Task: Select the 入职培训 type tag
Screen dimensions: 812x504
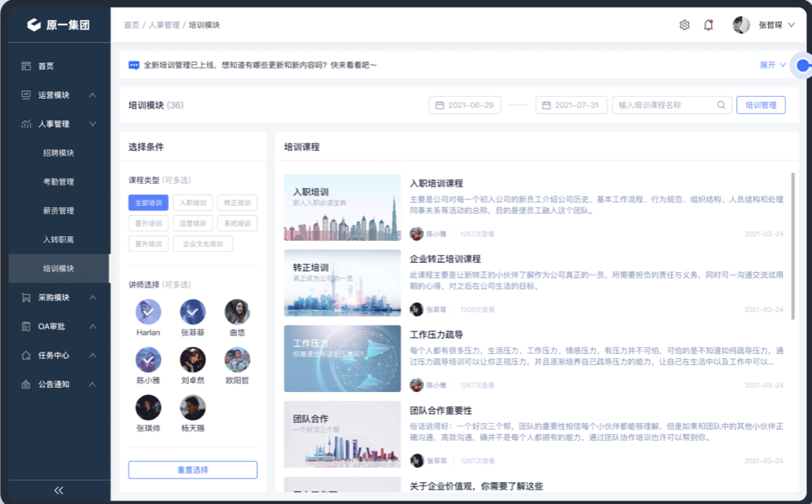Action: click(x=192, y=202)
